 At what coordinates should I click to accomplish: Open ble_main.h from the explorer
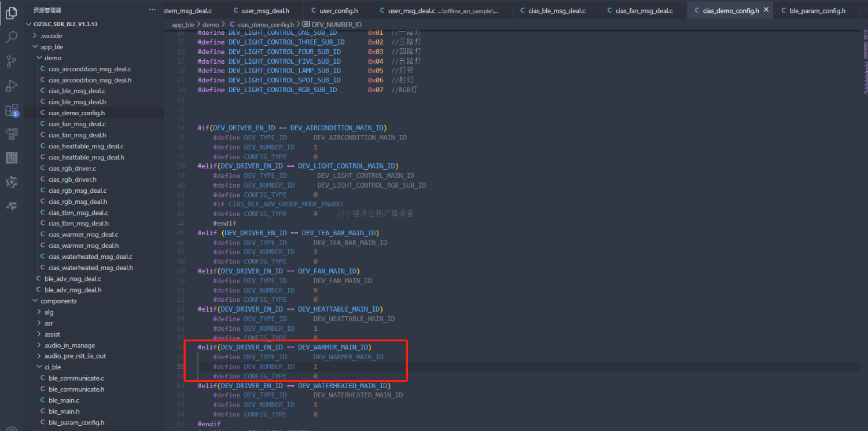point(64,411)
